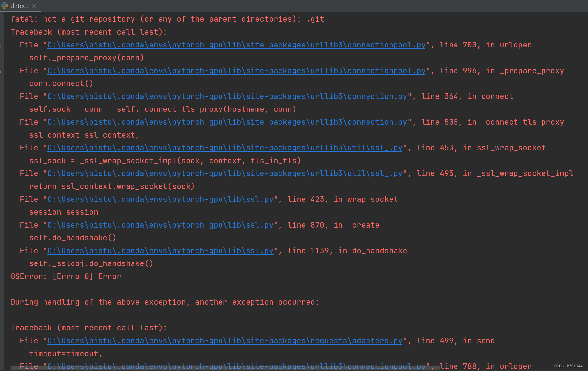
Task: Click the 'ssl_context=ssl_context,' line
Action: [84, 135]
